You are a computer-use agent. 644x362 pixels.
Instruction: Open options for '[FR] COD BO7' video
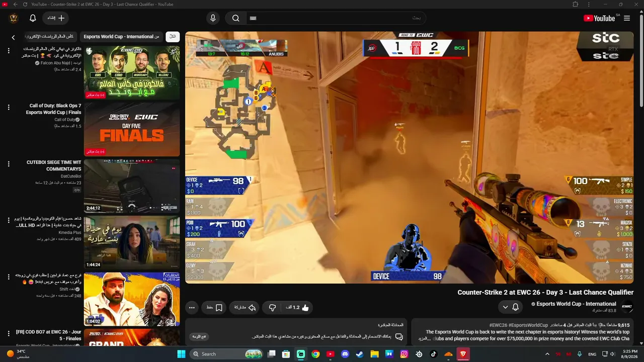pyautogui.click(x=9, y=334)
